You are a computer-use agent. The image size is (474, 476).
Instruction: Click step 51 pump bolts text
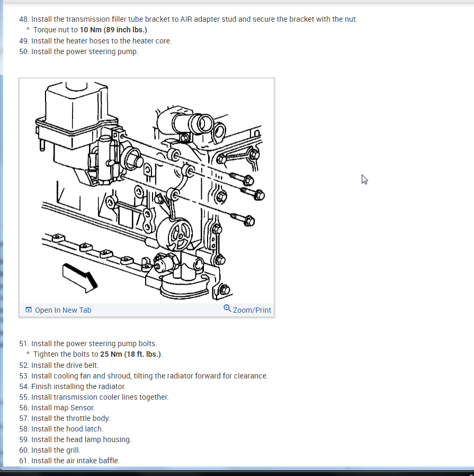[88, 343]
